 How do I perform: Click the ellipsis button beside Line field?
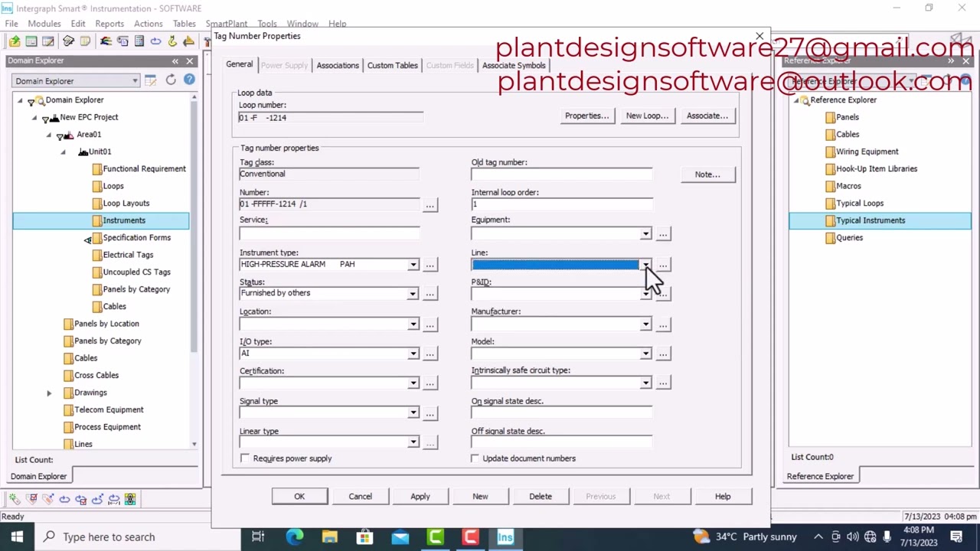point(663,265)
